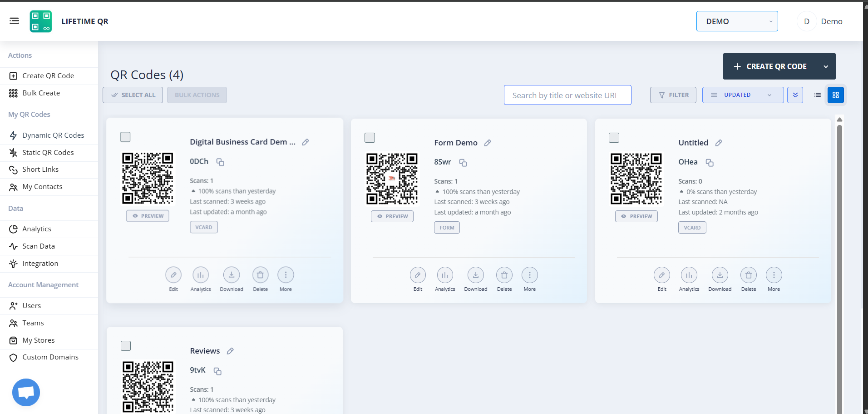The height and width of the screenshot is (414, 868).
Task: Open Static QR Codes section
Action: tap(49, 153)
